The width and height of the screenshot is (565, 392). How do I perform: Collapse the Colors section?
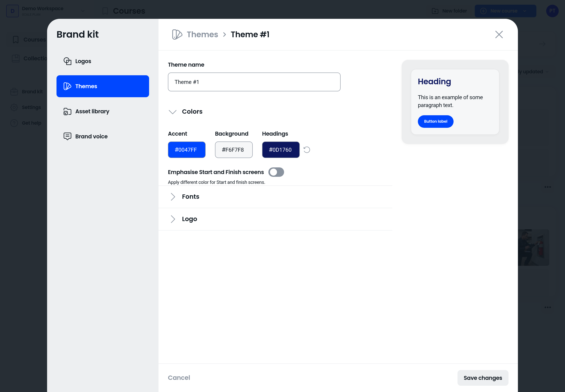pyautogui.click(x=173, y=112)
